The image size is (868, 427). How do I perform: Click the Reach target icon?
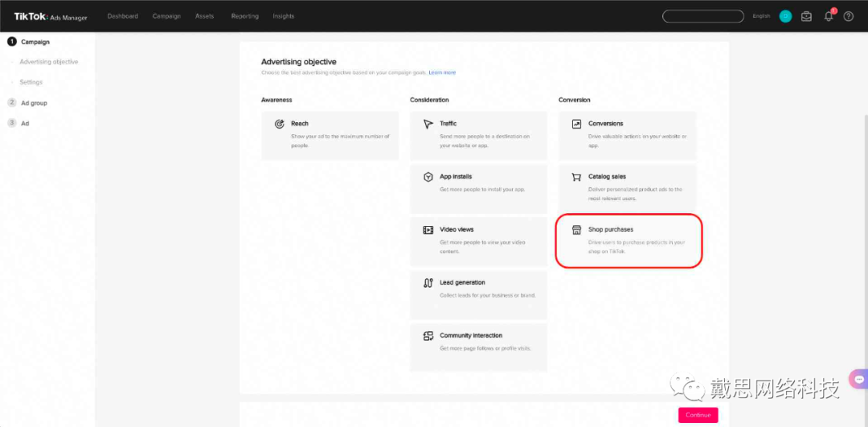(x=280, y=124)
